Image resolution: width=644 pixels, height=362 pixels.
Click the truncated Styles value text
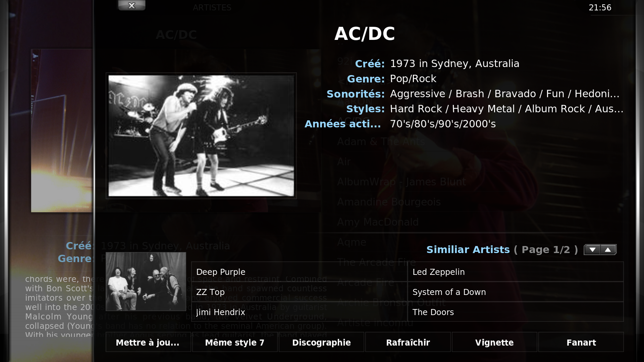click(506, 109)
